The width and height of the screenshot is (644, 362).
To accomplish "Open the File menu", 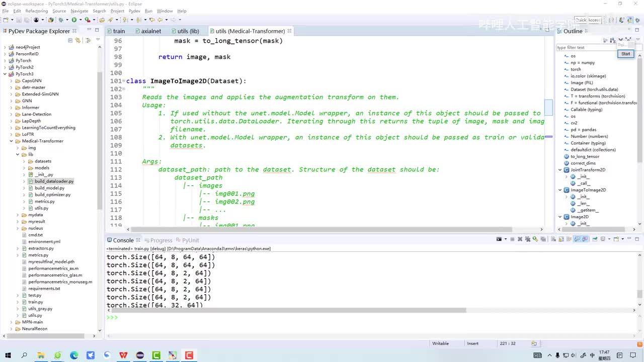I will (x=6, y=11).
